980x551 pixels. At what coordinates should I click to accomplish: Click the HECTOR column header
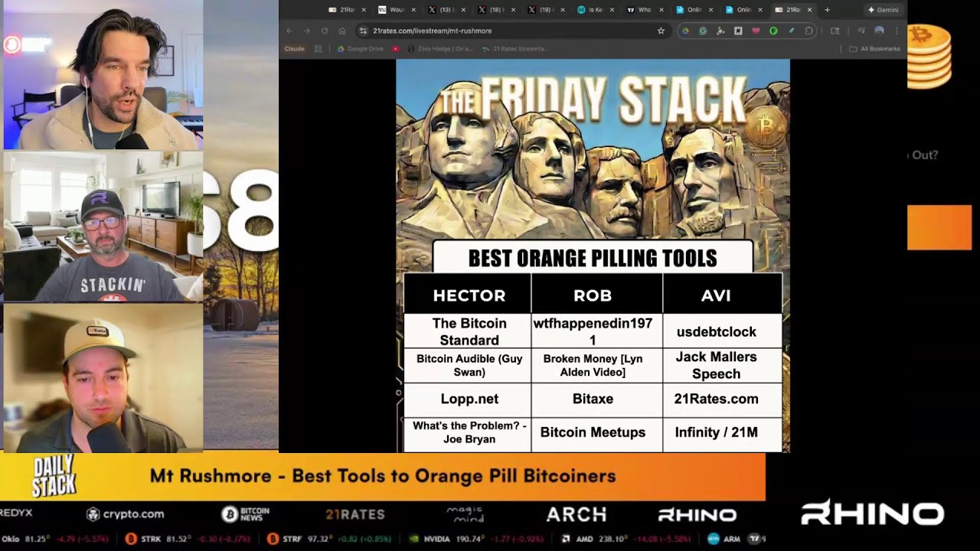pyautogui.click(x=469, y=295)
